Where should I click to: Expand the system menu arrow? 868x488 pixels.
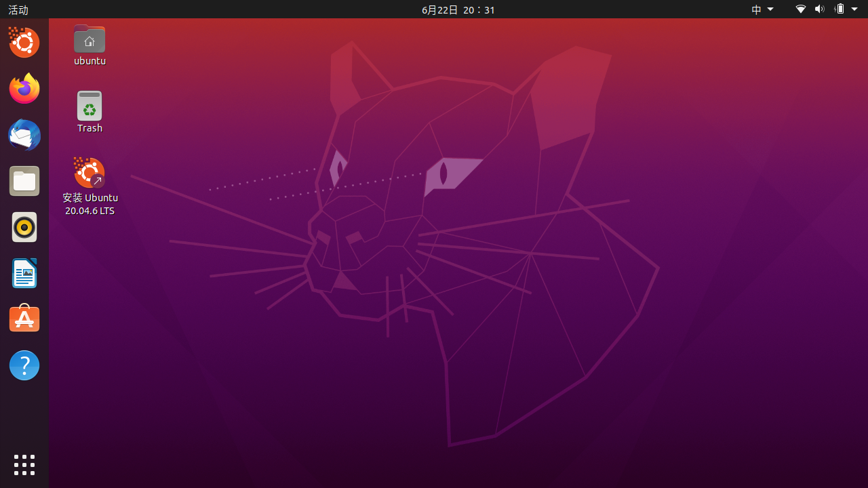tap(854, 9)
